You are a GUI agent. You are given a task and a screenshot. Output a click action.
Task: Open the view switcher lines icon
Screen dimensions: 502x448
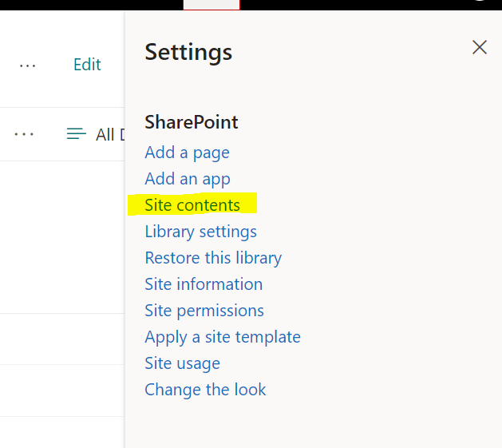pos(76,133)
